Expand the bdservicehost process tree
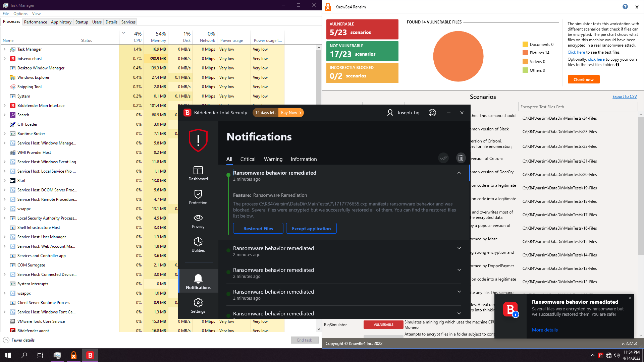 coord(4,59)
